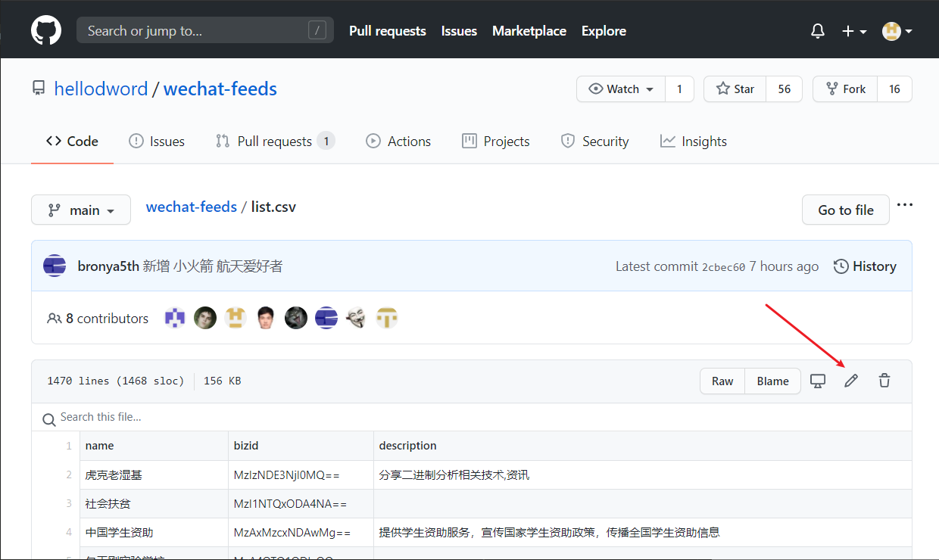The width and height of the screenshot is (939, 560).
Task: Click the Search or jump to field
Action: click(205, 31)
